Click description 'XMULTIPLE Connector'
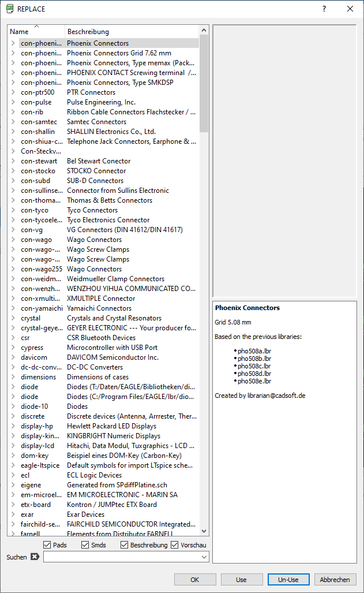 [101, 299]
